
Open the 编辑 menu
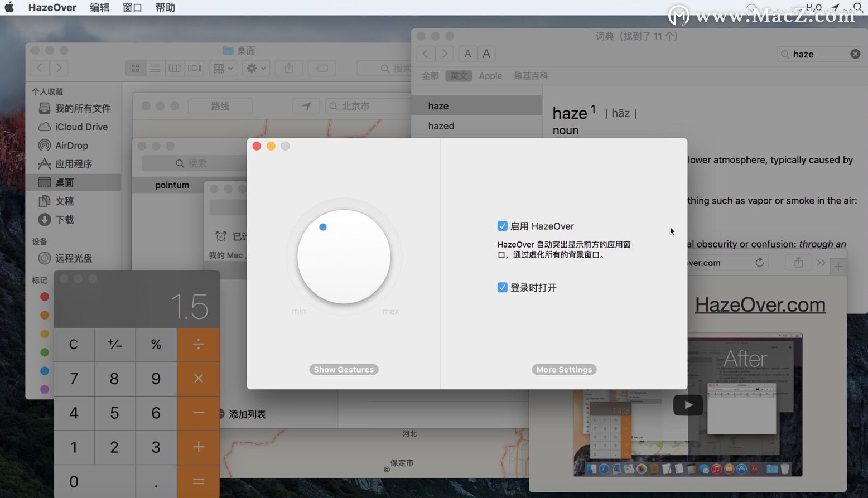coord(99,7)
